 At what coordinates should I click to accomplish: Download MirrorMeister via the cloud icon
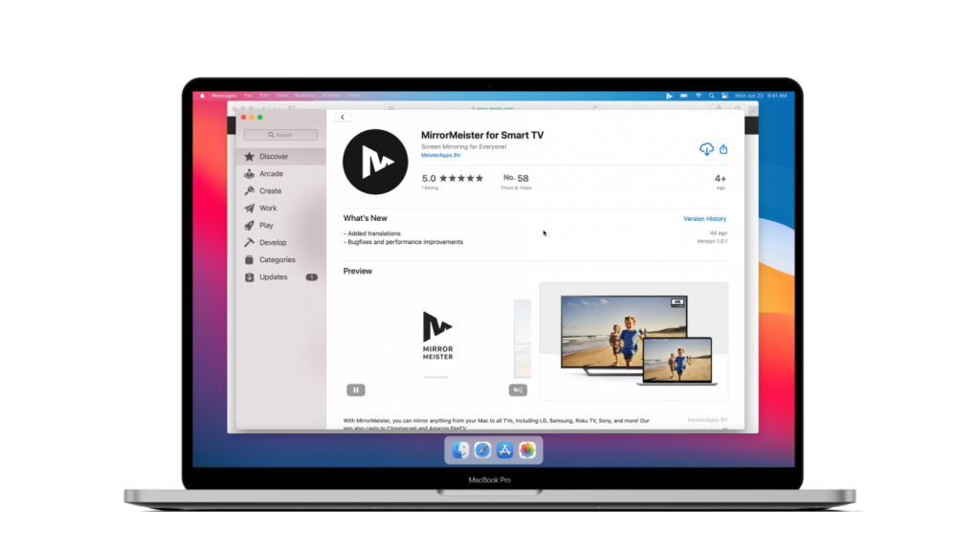pyautogui.click(x=705, y=149)
